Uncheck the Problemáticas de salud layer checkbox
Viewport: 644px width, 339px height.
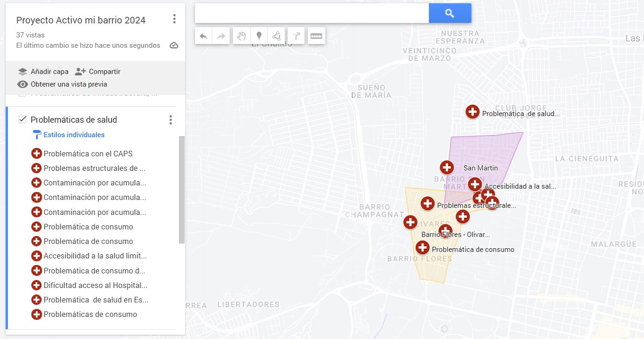(x=22, y=119)
